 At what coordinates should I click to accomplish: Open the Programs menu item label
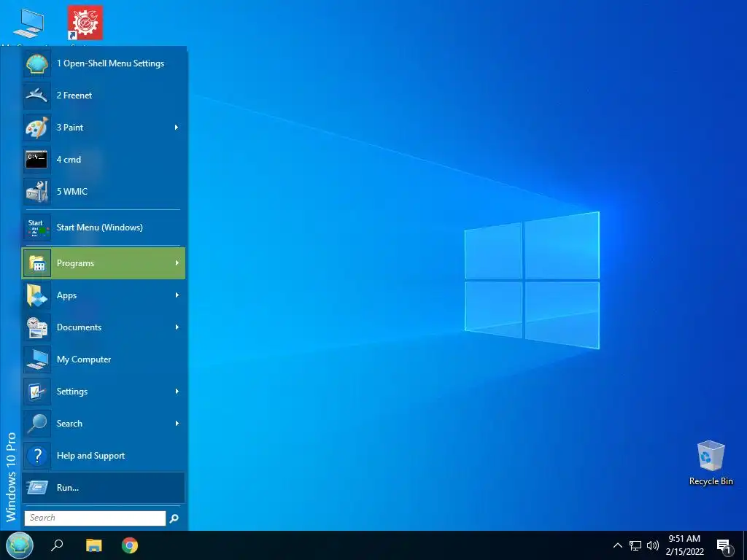[x=75, y=262]
